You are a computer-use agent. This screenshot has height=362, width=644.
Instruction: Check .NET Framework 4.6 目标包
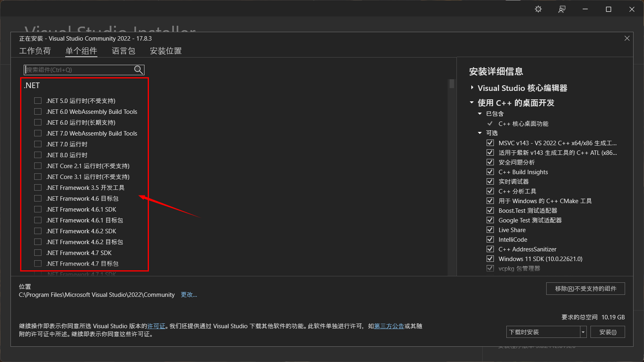point(38,198)
